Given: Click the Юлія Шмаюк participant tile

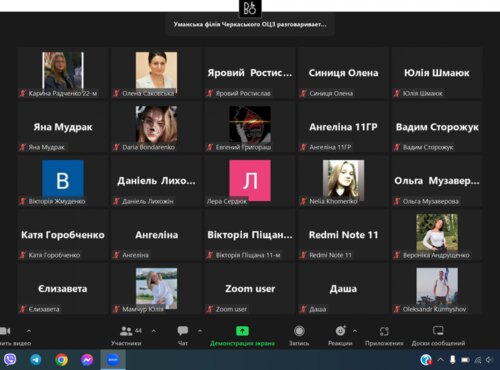Looking at the screenshot, I should tap(437, 73).
